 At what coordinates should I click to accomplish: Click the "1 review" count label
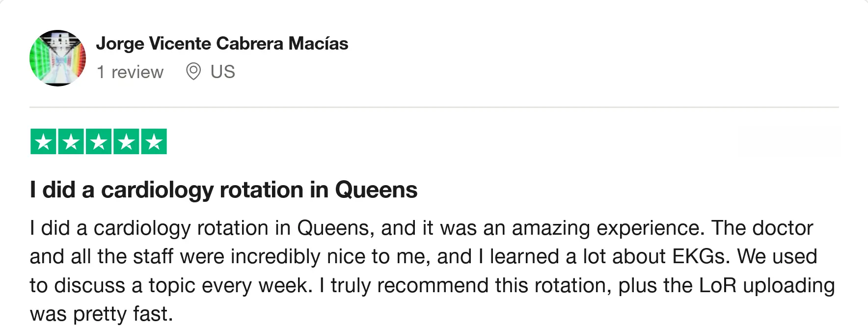(130, 72)
